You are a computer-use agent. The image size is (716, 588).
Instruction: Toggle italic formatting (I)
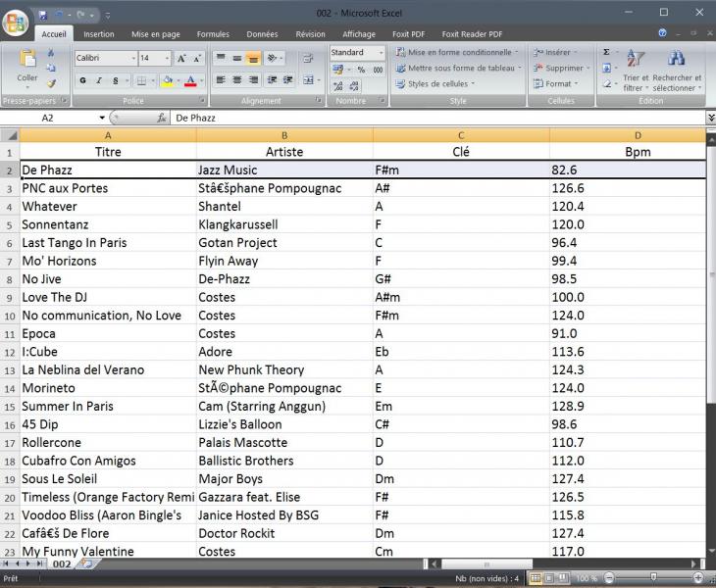click(98, 80)
